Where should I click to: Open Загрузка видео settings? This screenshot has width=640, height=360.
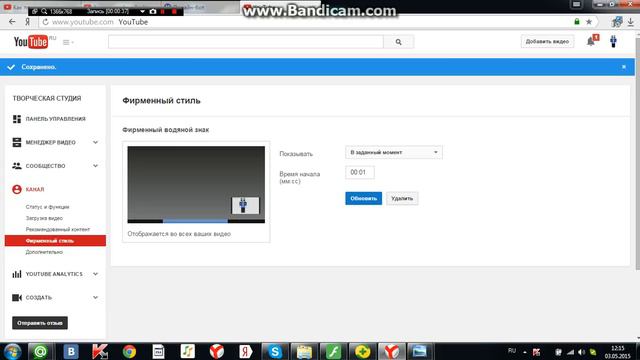tap(44, 218)
